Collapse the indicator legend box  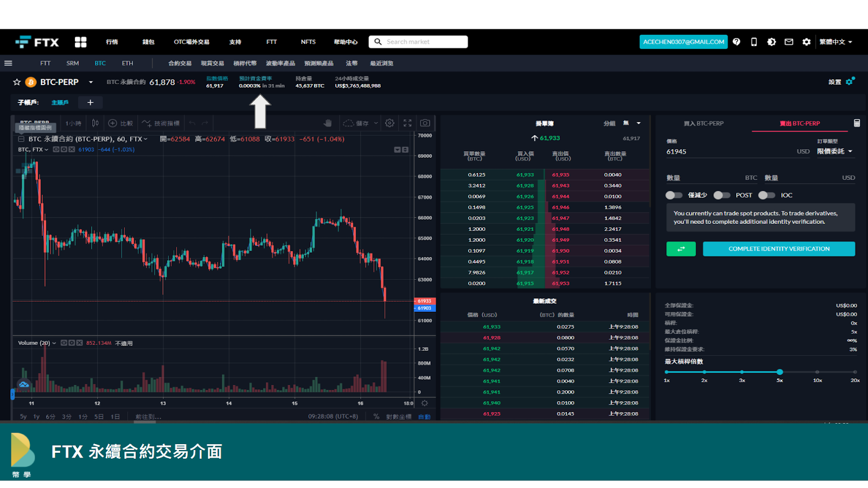[x=21, y=139]
